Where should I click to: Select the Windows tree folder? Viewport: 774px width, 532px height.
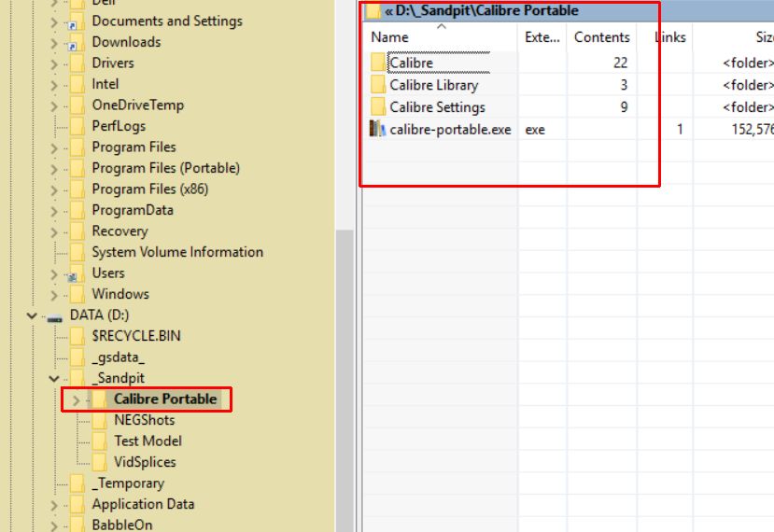click(x=120, y=294)
